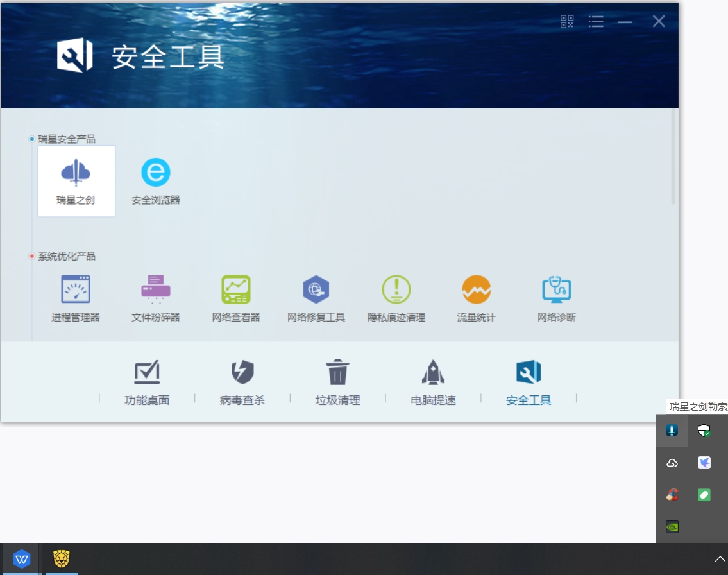Open 文件粉碎器 file shredder
Viewport: 728px width, 575px height.
(155, 298)
